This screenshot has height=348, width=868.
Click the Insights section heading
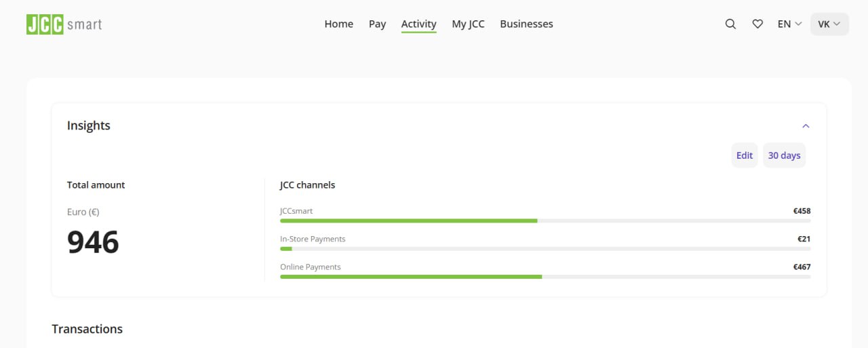88,125
